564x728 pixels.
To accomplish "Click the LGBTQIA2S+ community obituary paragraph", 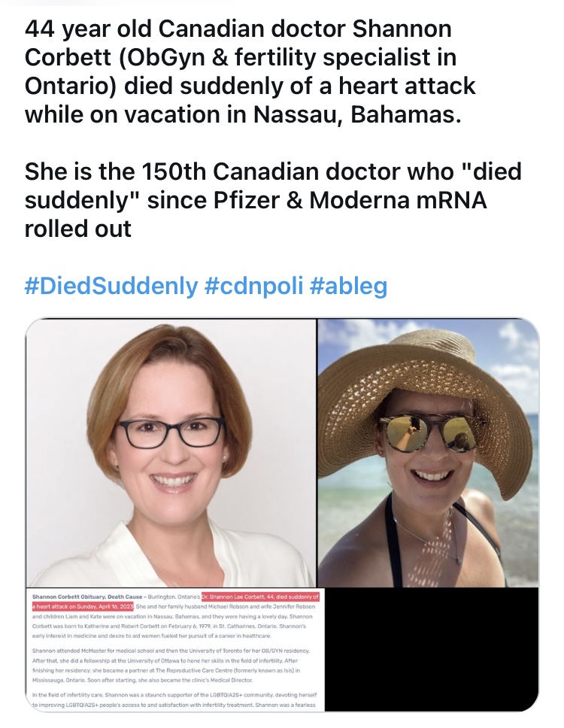I will click(x=174, y=699).
